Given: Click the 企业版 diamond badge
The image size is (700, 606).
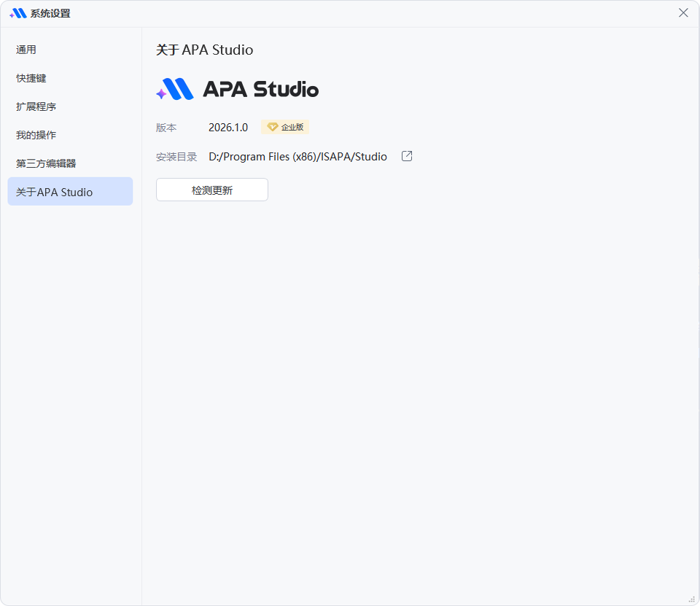Looking at the screenshot, I should 285,127.
